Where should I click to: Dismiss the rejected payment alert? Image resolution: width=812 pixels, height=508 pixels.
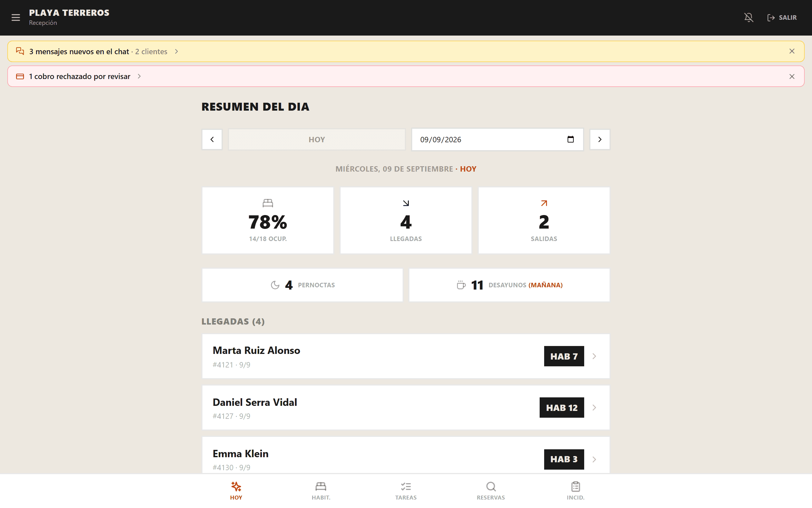point(792,76)
